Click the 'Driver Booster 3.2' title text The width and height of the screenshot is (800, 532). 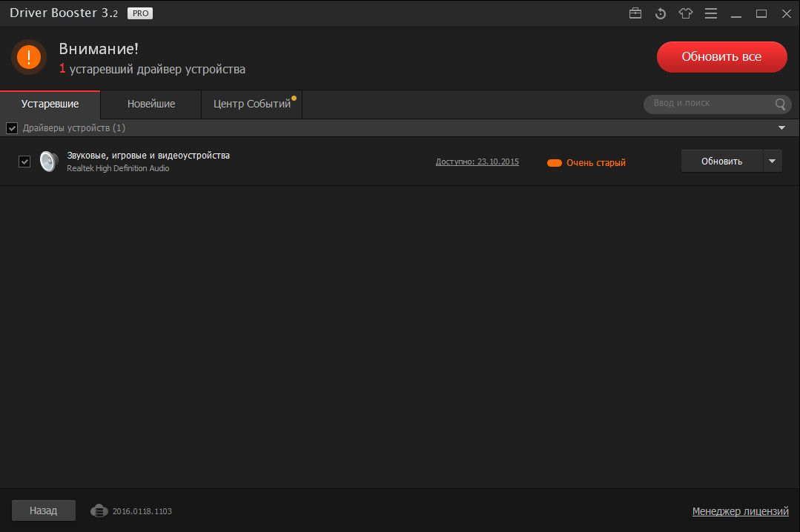click(64, 13)
